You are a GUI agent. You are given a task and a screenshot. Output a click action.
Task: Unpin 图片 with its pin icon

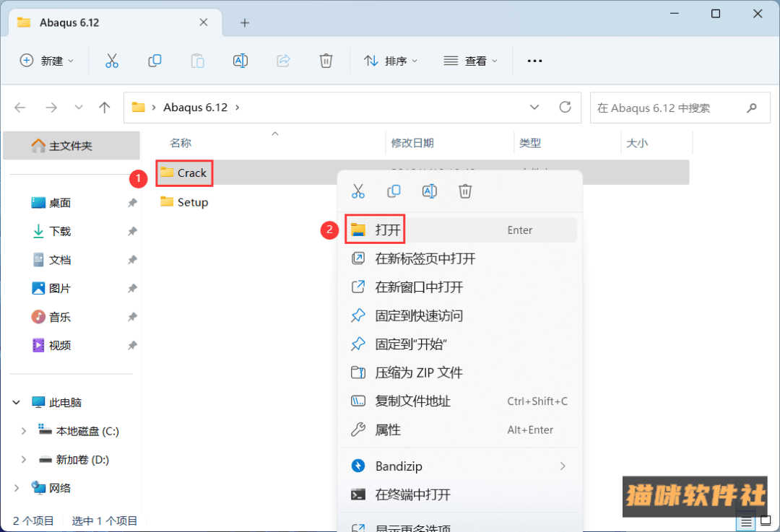[132, 288]
